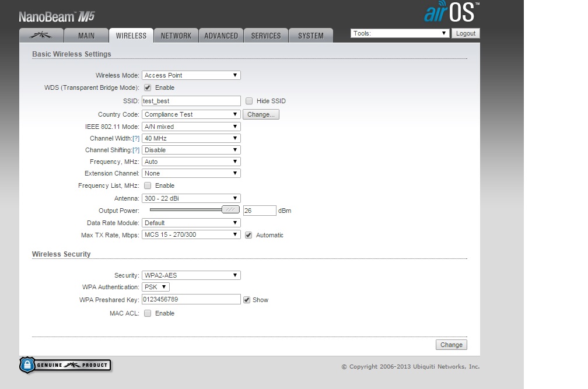The height and width of the screenshot is (389, 588).
Task: Open the Country Code dropdown
Action: click(191, 114)
